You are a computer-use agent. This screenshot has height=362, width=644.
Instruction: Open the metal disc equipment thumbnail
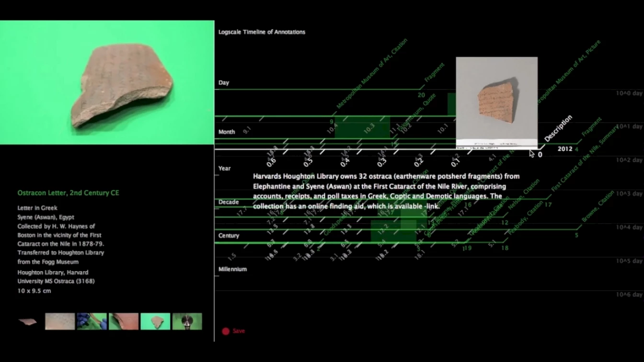187,321
